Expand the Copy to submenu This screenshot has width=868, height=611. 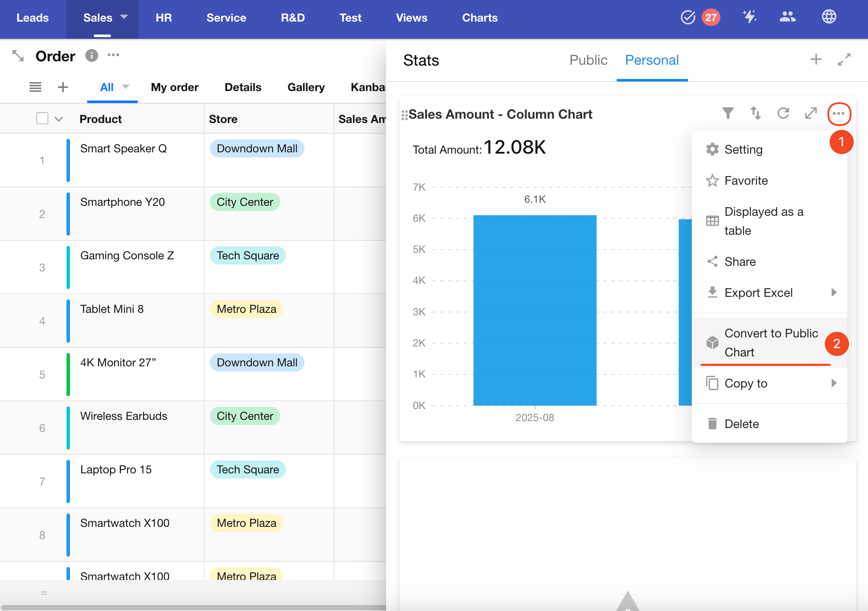coord(833,383)
